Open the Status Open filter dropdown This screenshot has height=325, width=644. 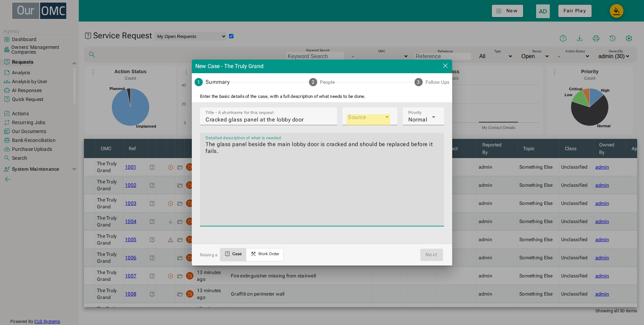click(x=535, y=56)
